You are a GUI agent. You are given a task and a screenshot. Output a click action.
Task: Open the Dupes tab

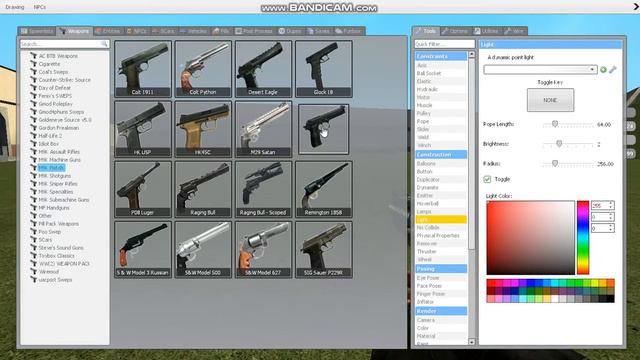point(290,31)
